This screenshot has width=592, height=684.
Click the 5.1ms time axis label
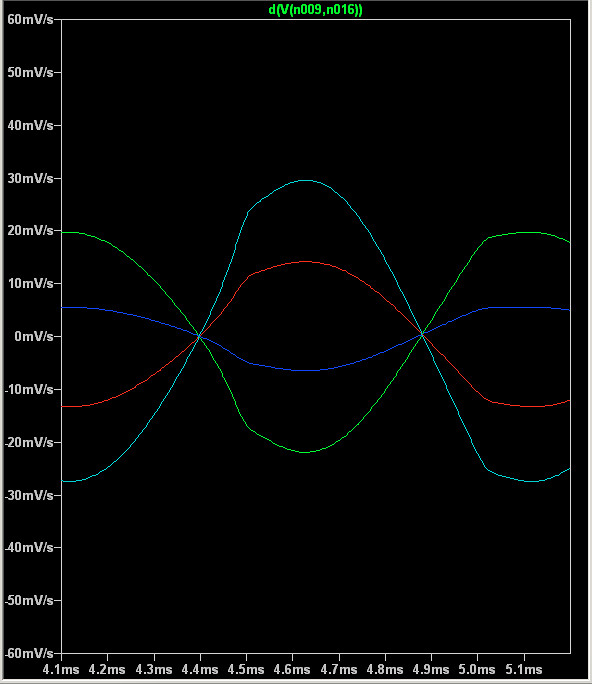click(x=524, y=670)
